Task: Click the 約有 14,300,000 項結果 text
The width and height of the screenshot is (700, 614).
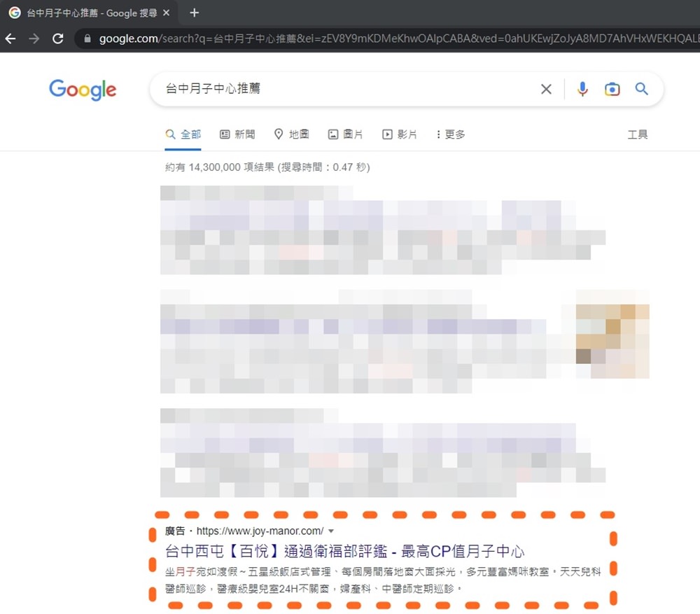Action: 267,167
